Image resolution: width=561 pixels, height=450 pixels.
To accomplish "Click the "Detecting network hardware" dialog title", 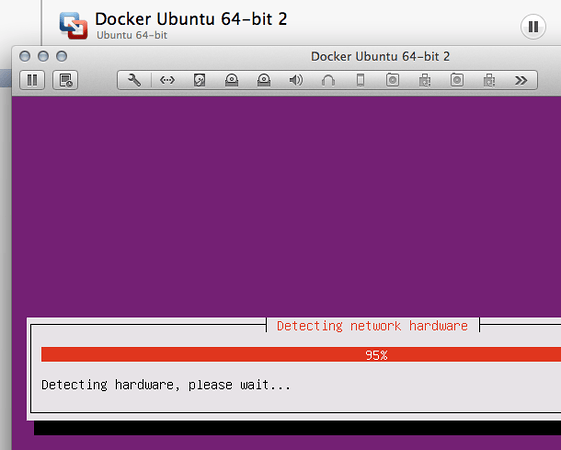I will (372, 326).
